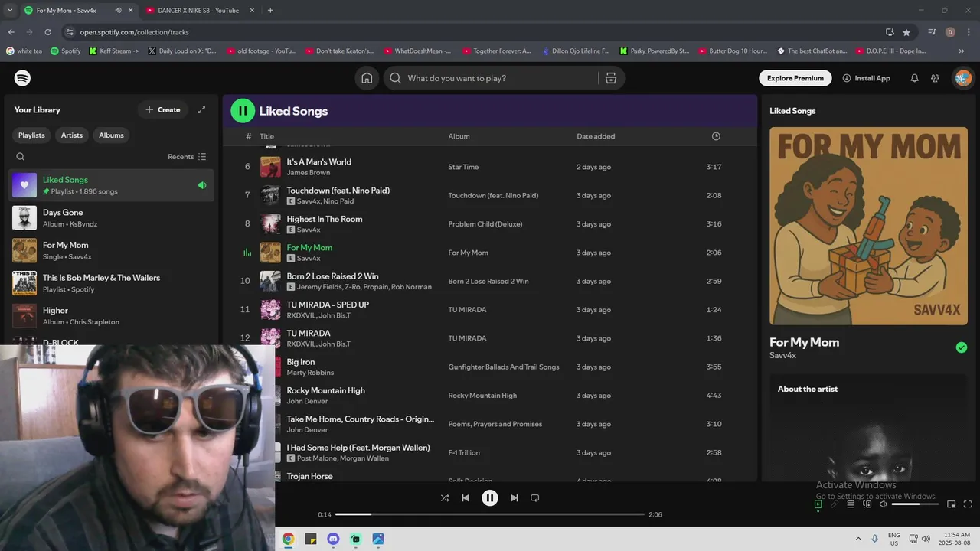Open the lyrics microphone icon
The height and width of the screenshot is (551, 980).
835,504
